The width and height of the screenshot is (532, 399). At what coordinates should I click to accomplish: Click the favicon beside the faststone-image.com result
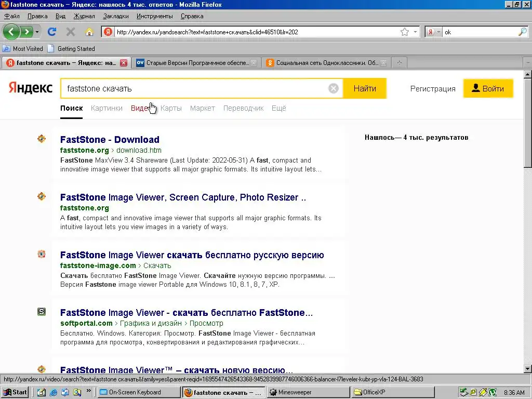tap(42, 254)
